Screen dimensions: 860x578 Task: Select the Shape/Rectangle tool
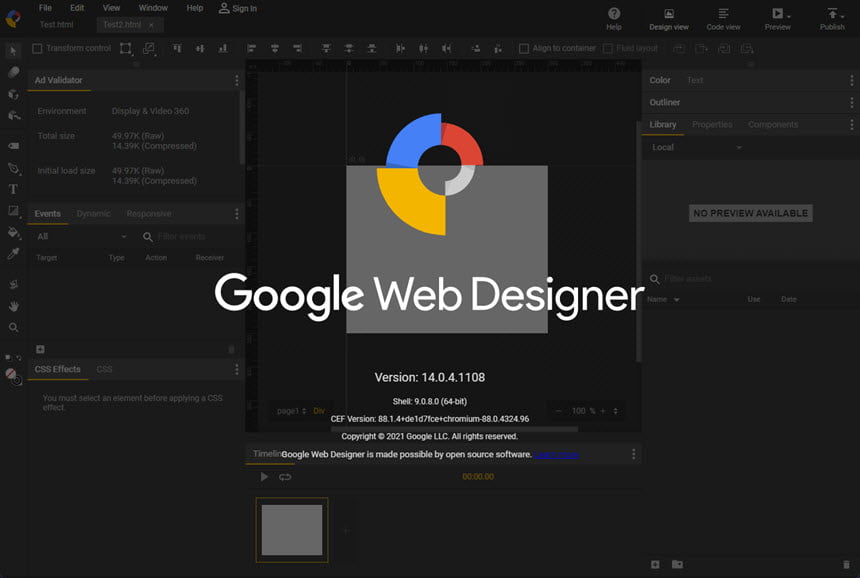[13, 211]
